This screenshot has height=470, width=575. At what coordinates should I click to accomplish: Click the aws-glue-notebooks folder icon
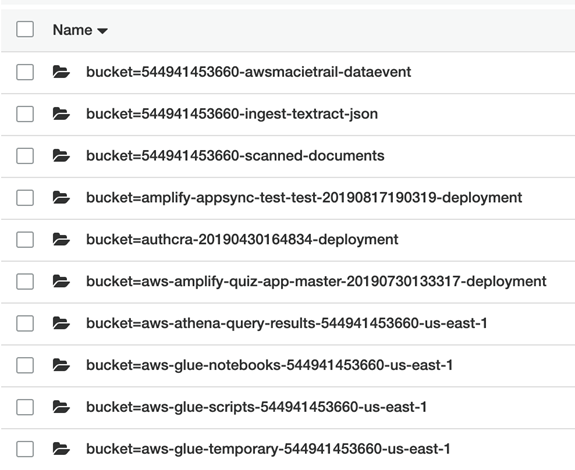(61, 365)
